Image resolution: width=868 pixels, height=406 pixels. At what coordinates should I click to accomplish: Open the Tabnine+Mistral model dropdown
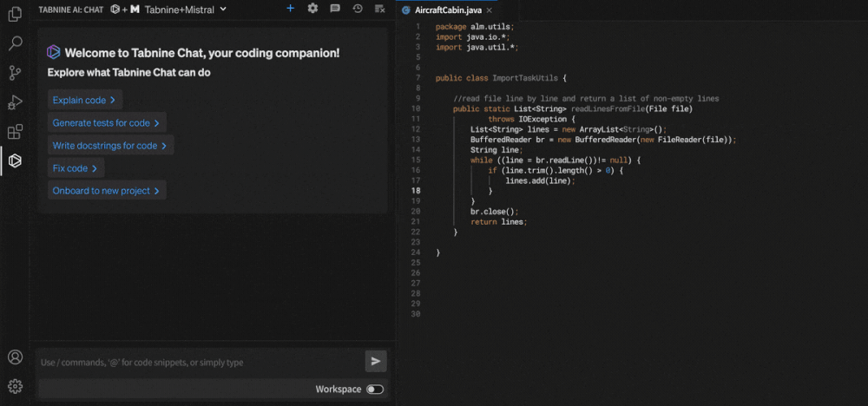click(184, 9)
